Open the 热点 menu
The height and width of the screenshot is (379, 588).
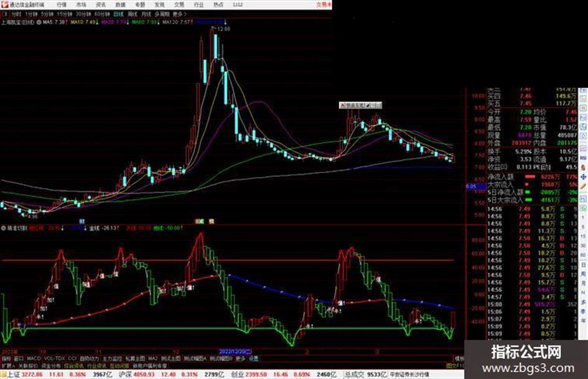(218, 4)
